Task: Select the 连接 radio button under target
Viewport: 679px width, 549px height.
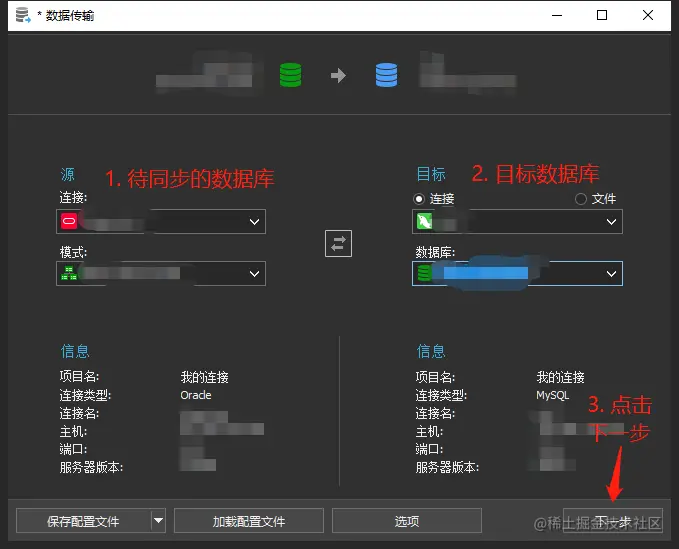Action: click(x=419, y=199)
